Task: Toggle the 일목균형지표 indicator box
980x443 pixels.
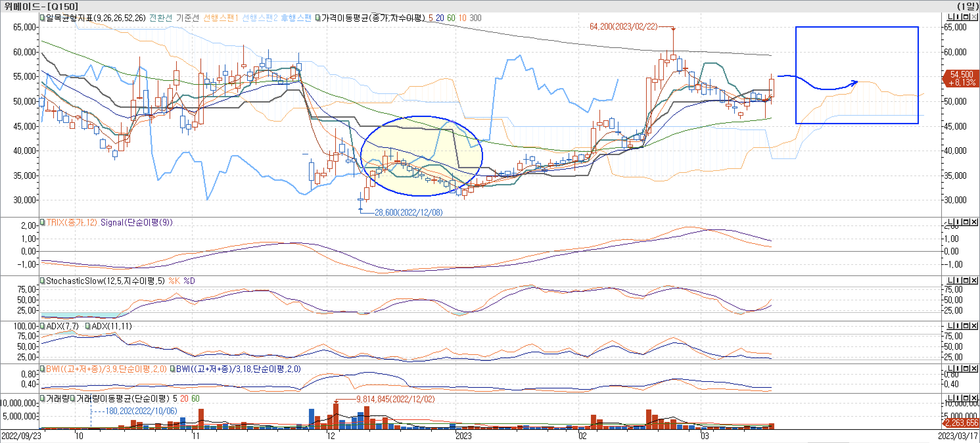Action: pos(43,17)
